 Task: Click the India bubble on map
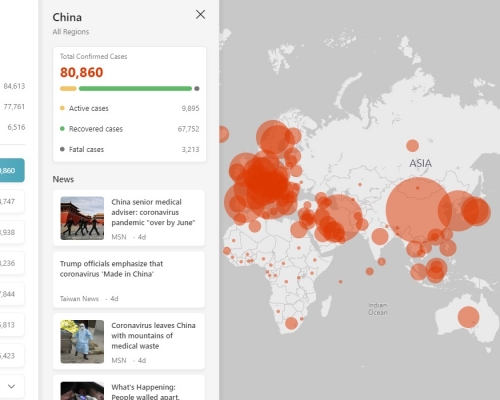[x=380, y=236]
